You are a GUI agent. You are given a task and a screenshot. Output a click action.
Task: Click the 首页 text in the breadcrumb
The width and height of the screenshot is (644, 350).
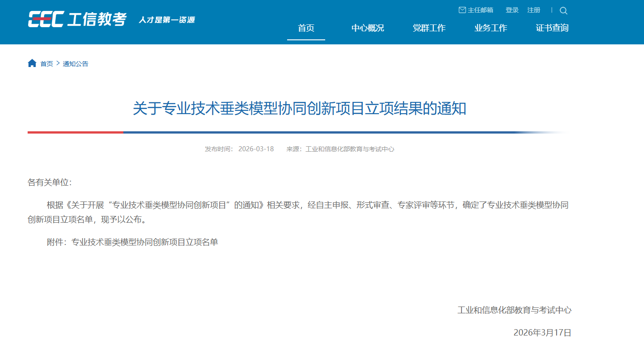pos(47,64)
